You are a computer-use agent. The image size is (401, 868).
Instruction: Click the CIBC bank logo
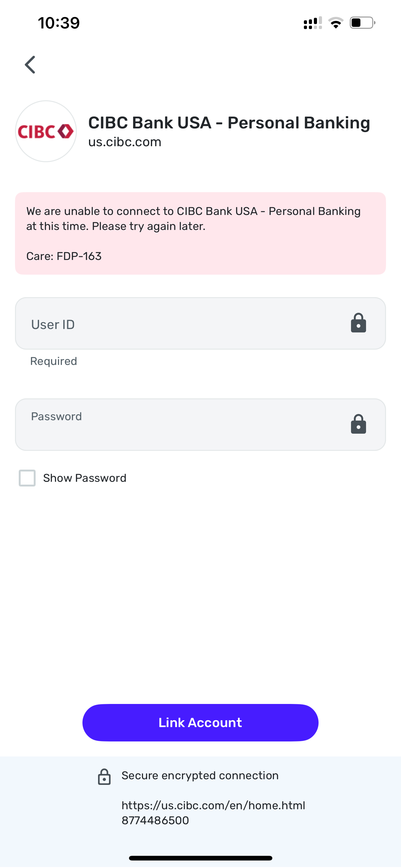click(x=46, y=131)
